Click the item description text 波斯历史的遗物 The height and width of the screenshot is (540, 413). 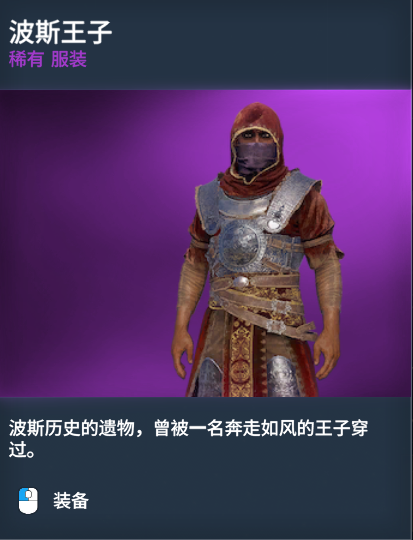pos(71,428)
